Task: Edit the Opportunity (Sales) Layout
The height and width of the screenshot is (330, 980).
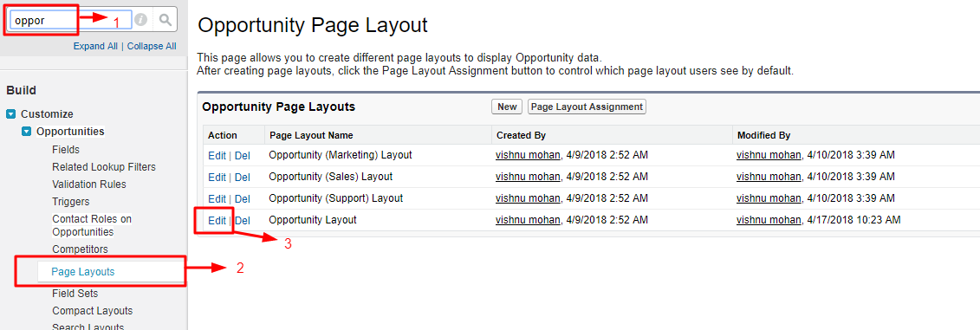Action: click(217, 177)
